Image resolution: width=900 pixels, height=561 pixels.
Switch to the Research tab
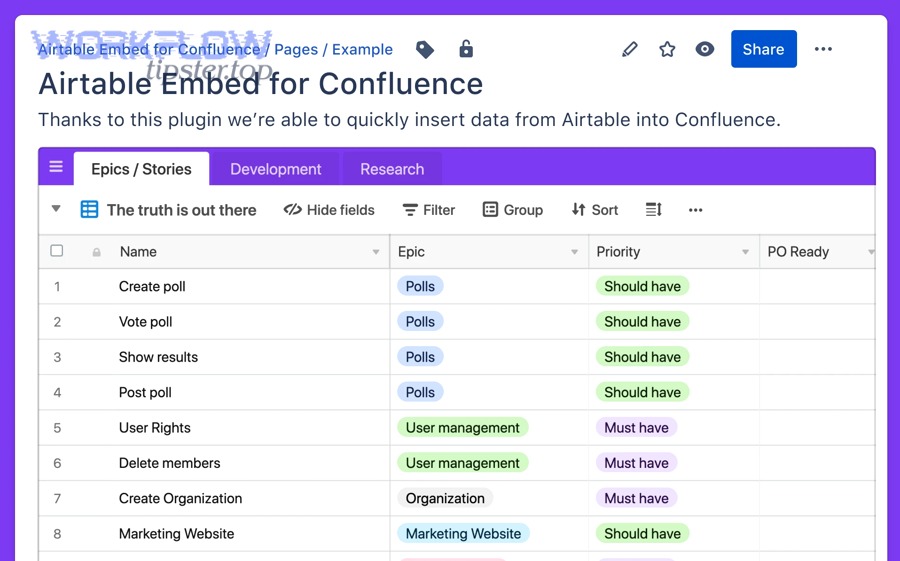pos(392,169)
